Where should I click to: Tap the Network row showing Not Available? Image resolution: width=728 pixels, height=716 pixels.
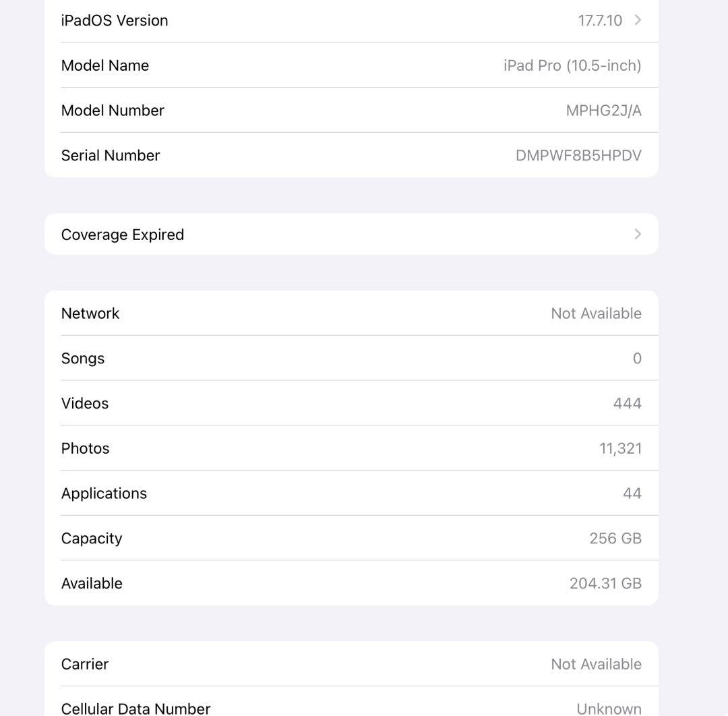point(351,313)
